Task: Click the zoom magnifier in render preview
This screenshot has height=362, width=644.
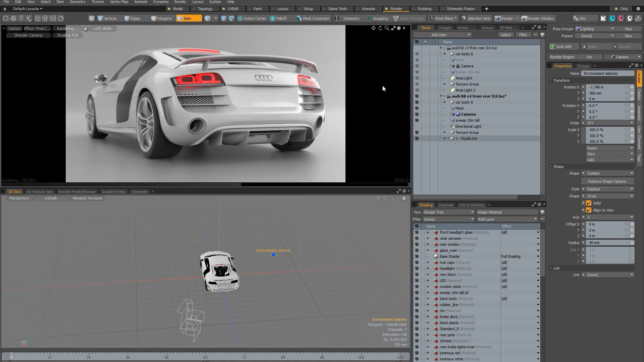Action: (x=387, y=28)
